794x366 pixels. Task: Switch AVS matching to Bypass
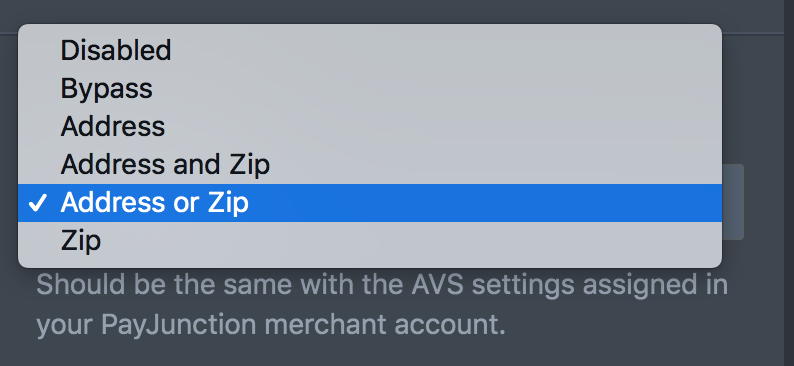(x=370, y=89)
